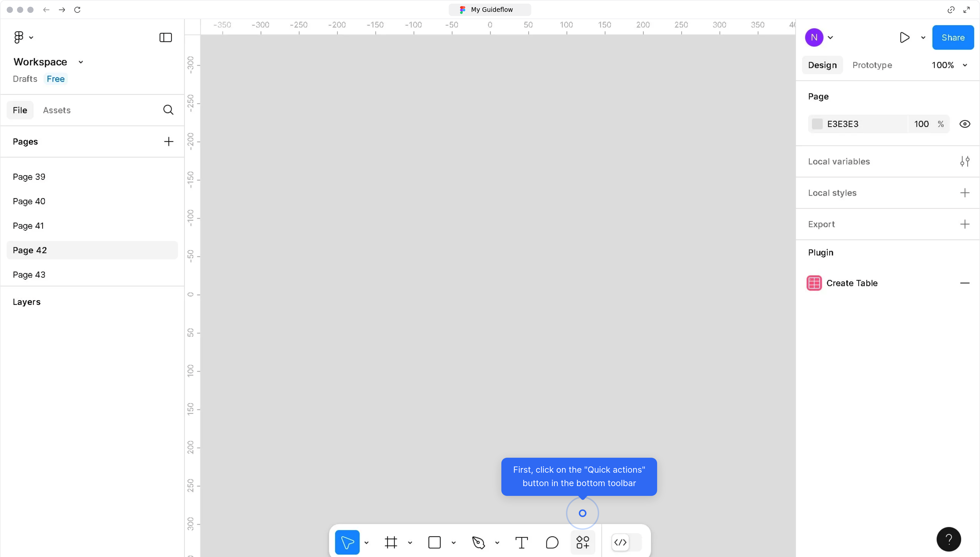Viewport: 980px width, 557px height.
Task: Open the Workspace dropdown
Action: click(80, 62)
